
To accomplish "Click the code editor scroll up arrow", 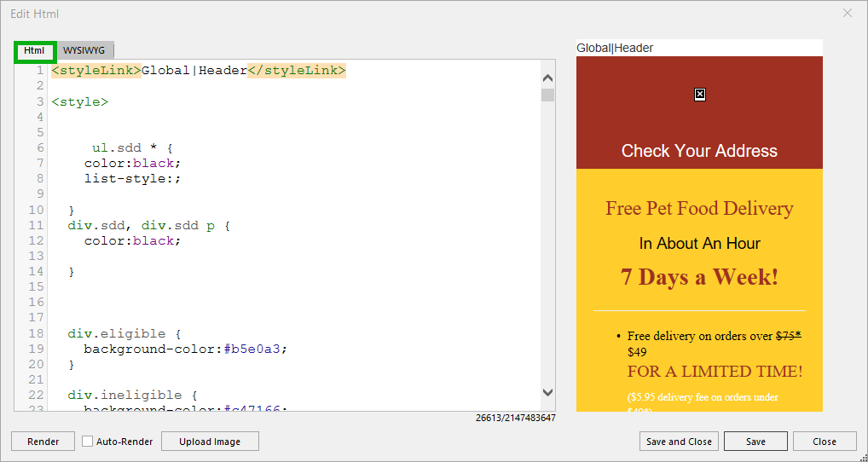I will point(548,78).
